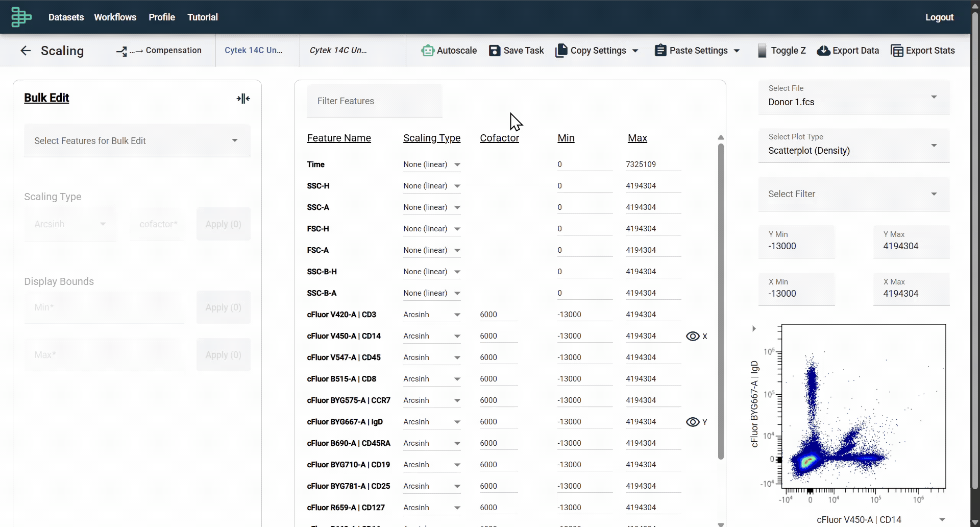
Task: Open scaling type dropdown for FSC-A
Action: coord(432,250)
